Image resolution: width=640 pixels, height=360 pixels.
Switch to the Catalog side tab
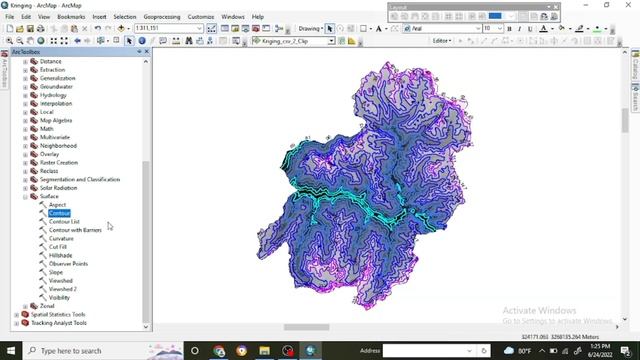635,65
